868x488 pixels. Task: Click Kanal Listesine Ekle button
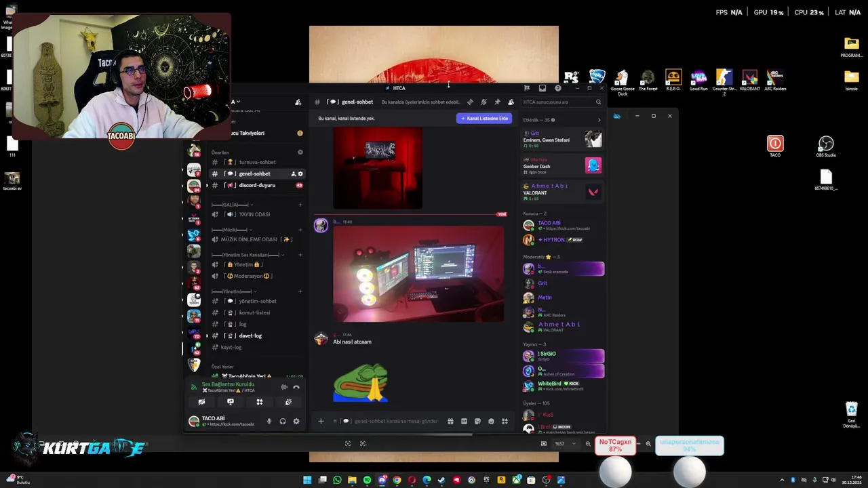point(484,118)
